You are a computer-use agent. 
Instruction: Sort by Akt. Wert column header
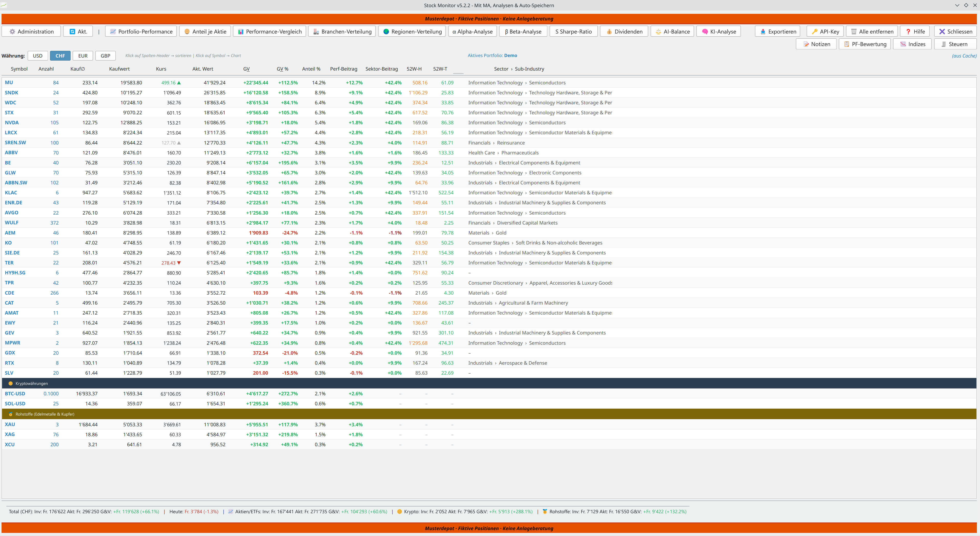203,69
